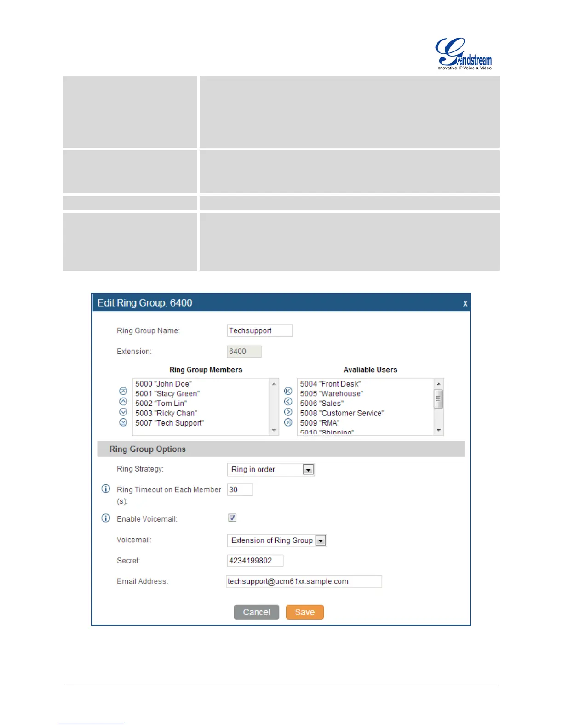Click the Cancel button
The width and height of the screenshot is (563, 728).
257,612
